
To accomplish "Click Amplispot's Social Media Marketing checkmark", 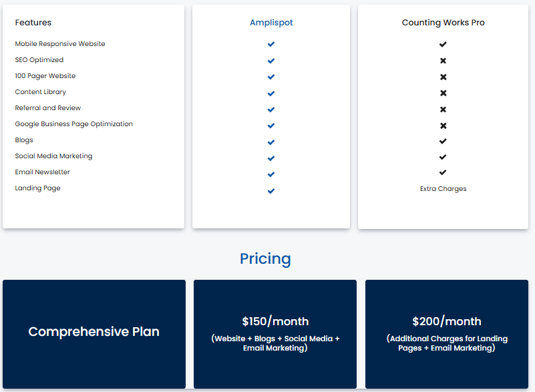I will pyautogui.click(x=271, y=158).
